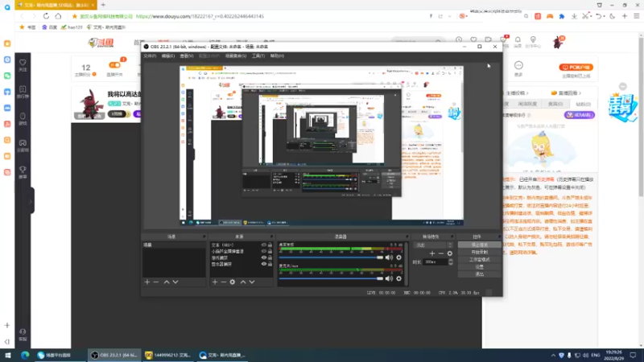Expand Douyu left sidebar collapse handle
Viewport: 644px width, 362px height.
(31, 200)
